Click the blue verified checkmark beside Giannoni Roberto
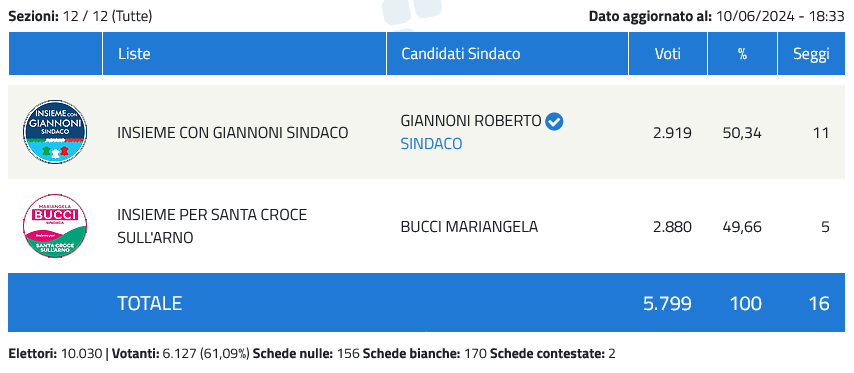Screen dimensions: 854x373 coord(554,121)
